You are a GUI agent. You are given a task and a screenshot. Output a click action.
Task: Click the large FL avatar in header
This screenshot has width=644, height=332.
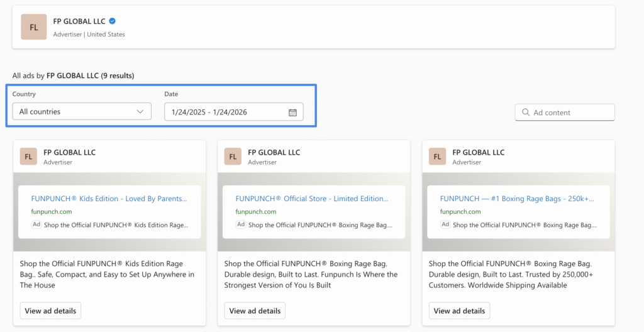pos(34,27)
